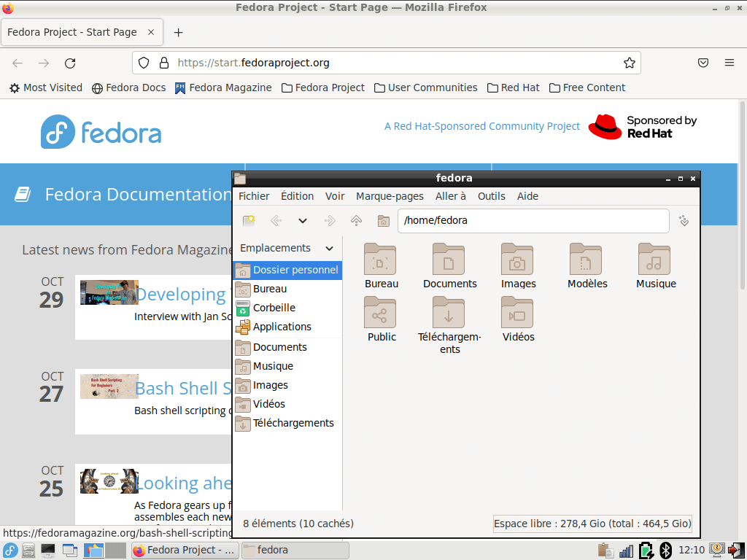Bookmark this page with the star icon

[630, 63]
